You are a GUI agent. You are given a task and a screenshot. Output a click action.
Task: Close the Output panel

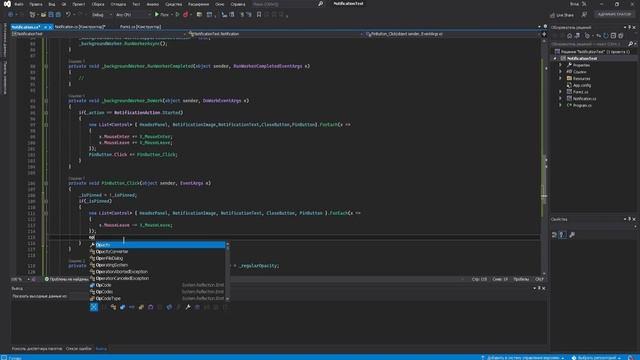(543, 289)
